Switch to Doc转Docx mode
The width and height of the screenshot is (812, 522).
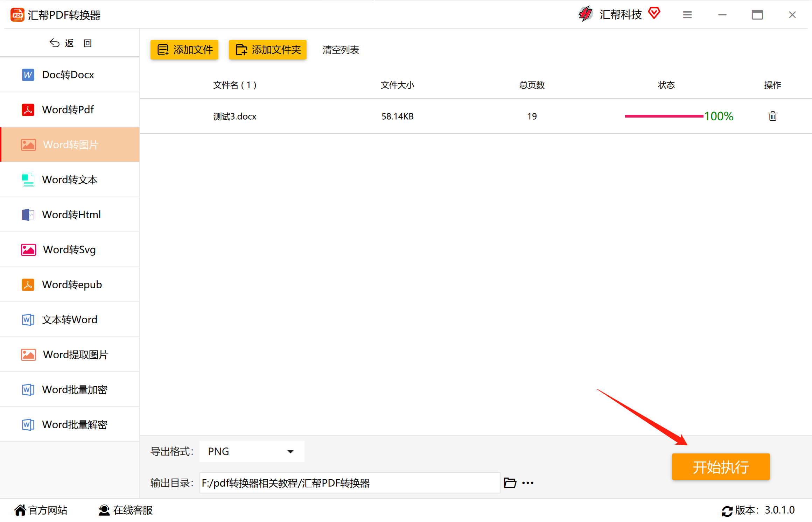point(70,75)
